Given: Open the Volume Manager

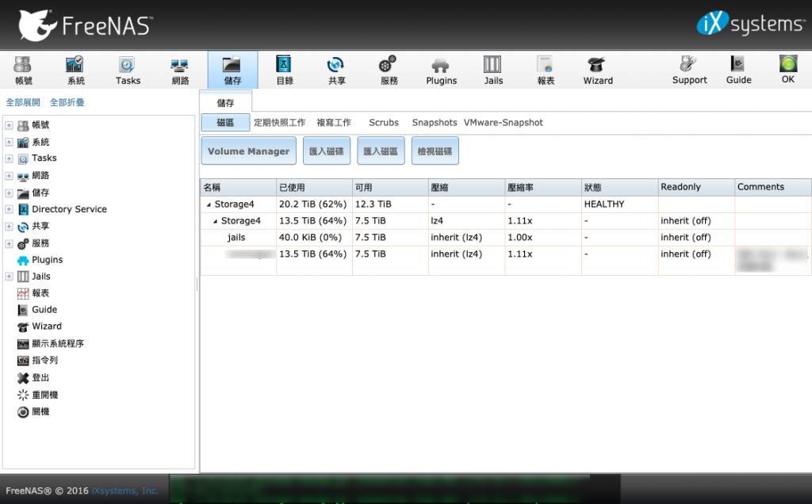Looking at the screenshot, I should point(248,151).
